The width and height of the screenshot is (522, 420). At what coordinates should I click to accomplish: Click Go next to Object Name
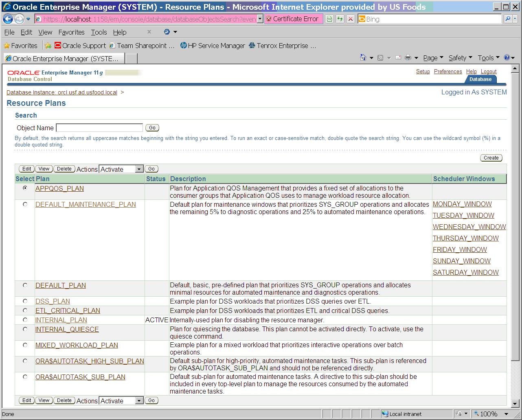point(152,128)
